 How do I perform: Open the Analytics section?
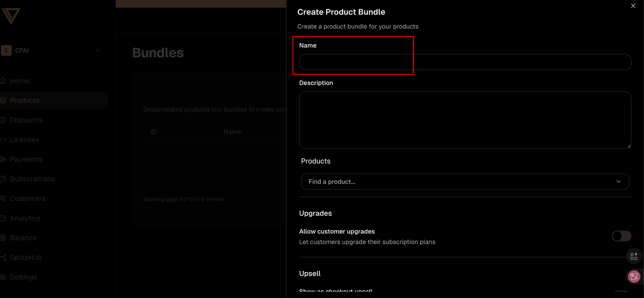(x=25, y=218)
